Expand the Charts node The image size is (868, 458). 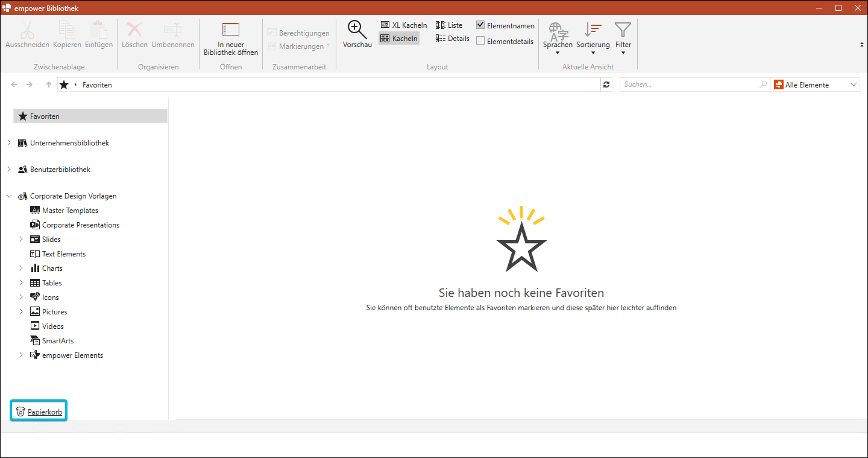click(21, 269)
